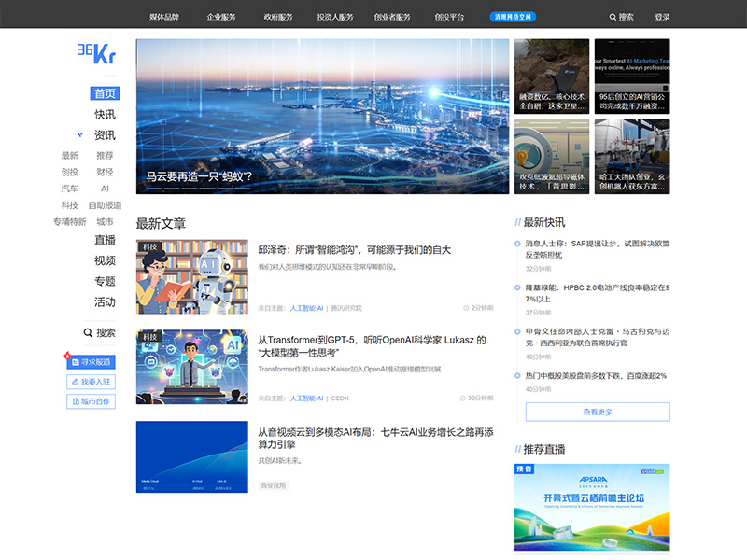Click the 科技 tag on first article thumbnail
747x560 pixels.
point(151,247)
